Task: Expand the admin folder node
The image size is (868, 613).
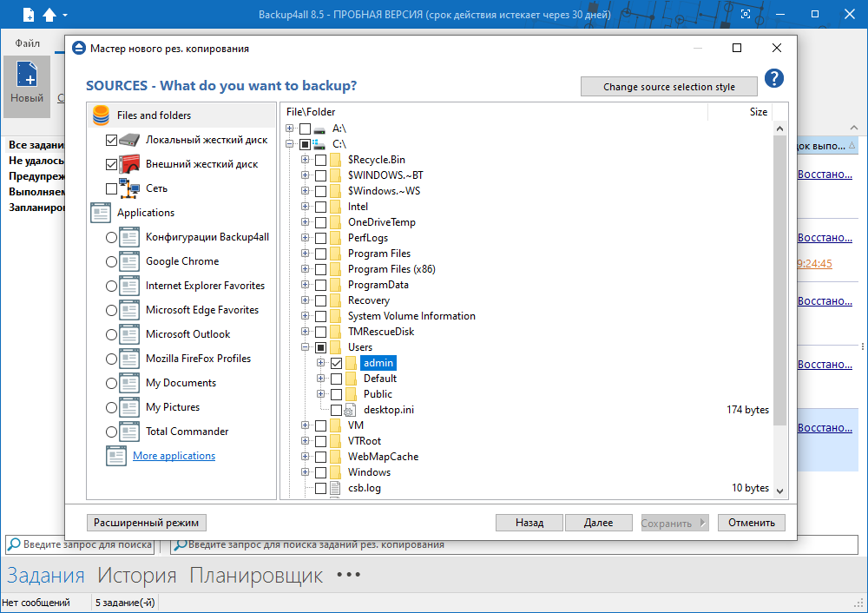Action: (x=320, y=363)
